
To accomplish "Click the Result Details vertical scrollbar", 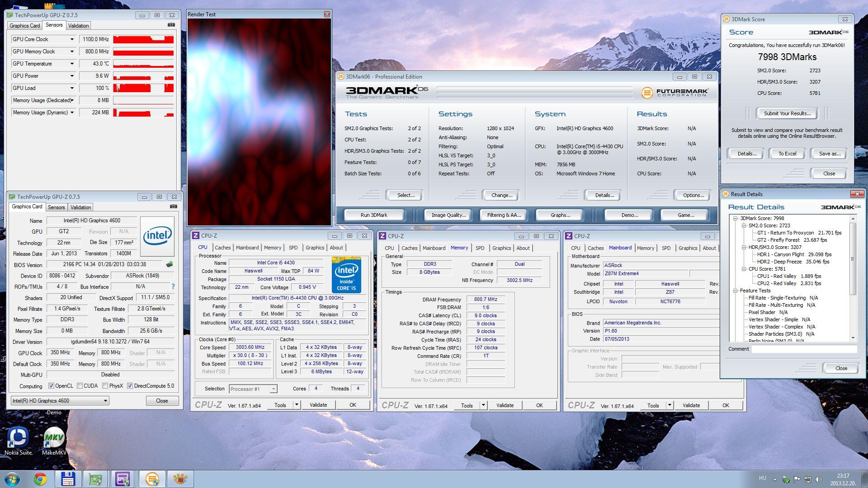I will 853,278.
